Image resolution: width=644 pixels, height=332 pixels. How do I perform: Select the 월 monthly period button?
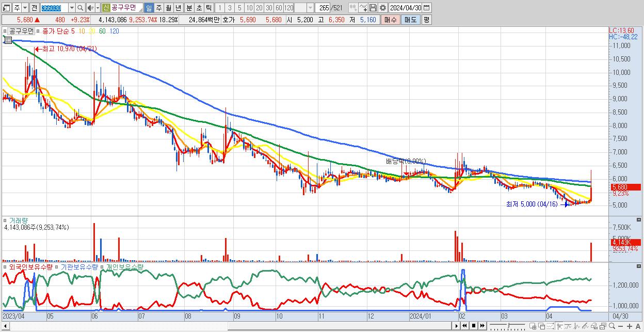click(x=168, y=8)
